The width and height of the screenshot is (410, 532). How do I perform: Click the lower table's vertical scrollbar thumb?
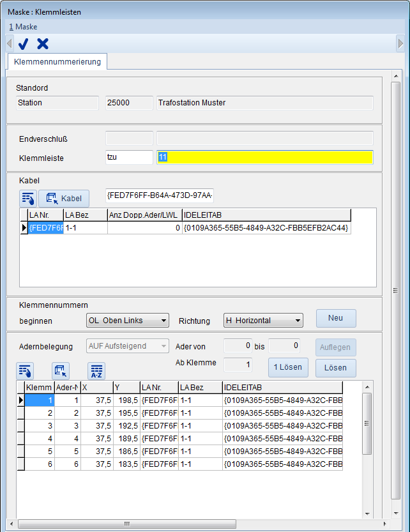(x=367, y=423)
